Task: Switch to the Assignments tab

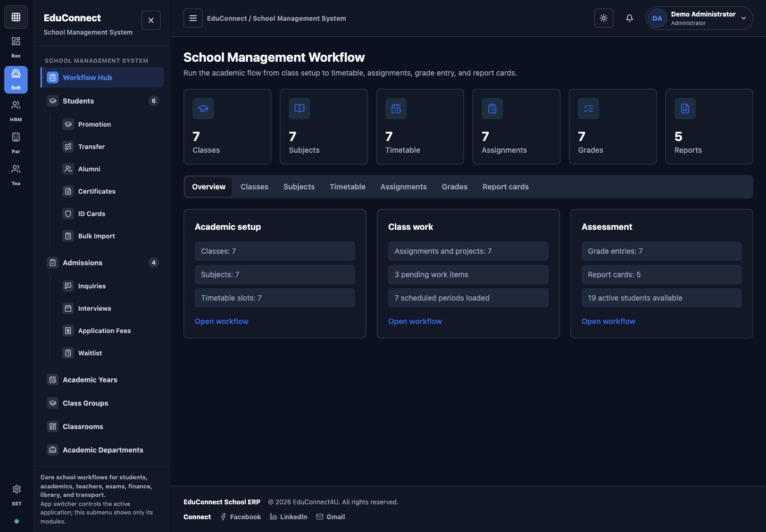Action: (x=403, y=187)
